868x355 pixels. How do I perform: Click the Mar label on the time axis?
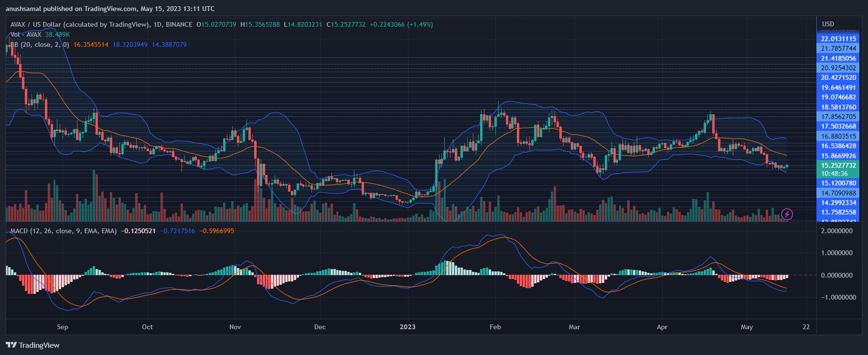574,327
